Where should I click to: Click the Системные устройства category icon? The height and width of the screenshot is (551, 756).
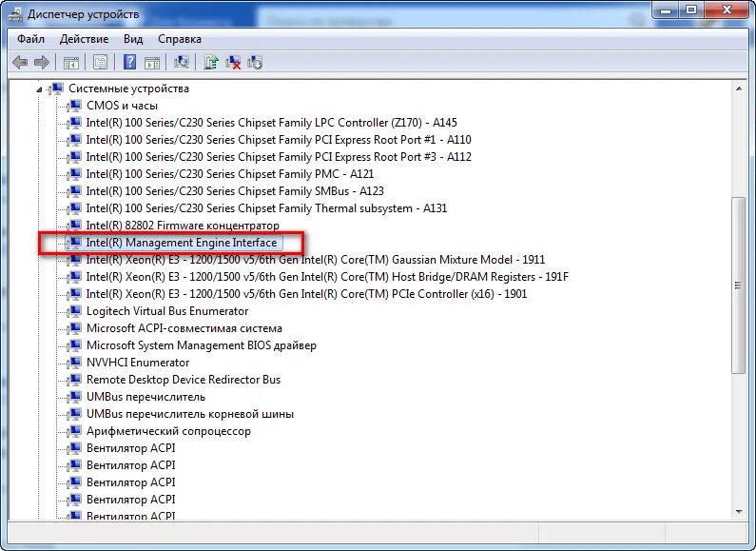point(57,89)
